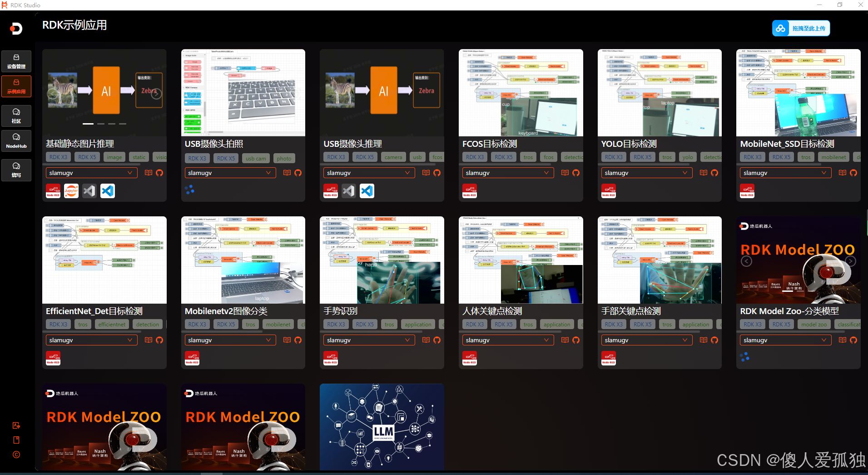The height and width of the screenshot is (475, 868).
Task: Expand slamugv dropdown in 人体关键点检测
Action: (x=508, y=340)
